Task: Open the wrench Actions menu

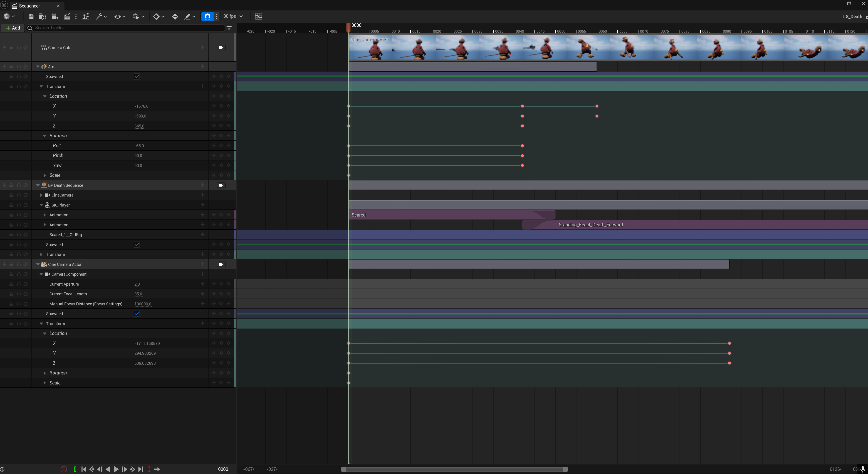Action: pyautogui.click(x=101, y=17)
